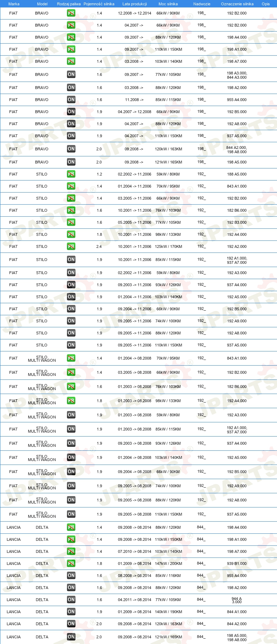Select engine code 939 B1.000
The height and width of the screenshot is (644, 277).
click(237, 563)
